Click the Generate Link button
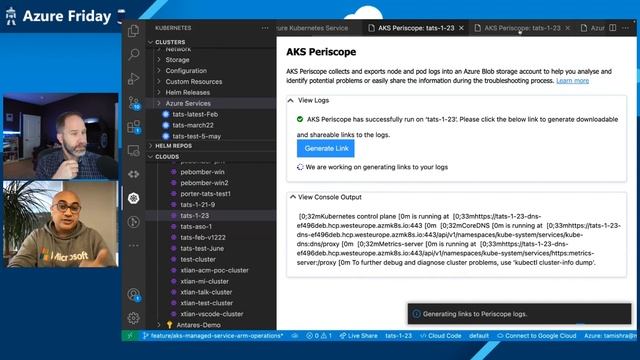The width and height of the screenshot is (640, 360). click(x=326, y=149)
